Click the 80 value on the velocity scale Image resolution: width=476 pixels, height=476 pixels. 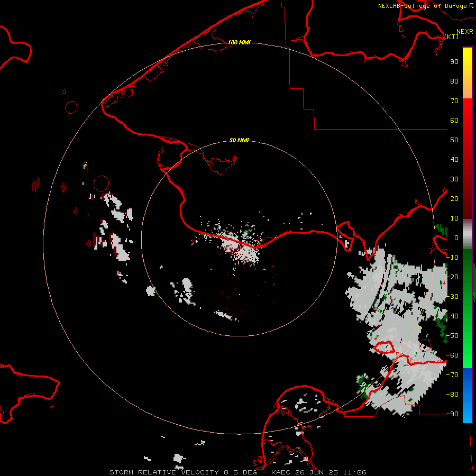click(x=454, y=81)
